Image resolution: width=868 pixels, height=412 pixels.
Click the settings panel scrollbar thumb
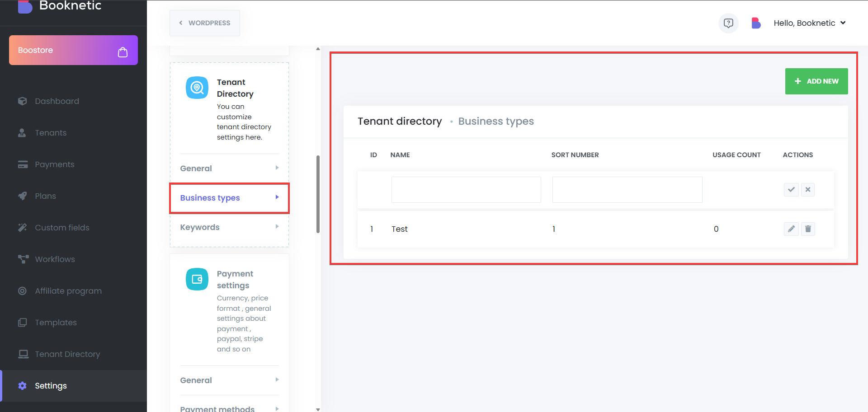coord(318,194)
